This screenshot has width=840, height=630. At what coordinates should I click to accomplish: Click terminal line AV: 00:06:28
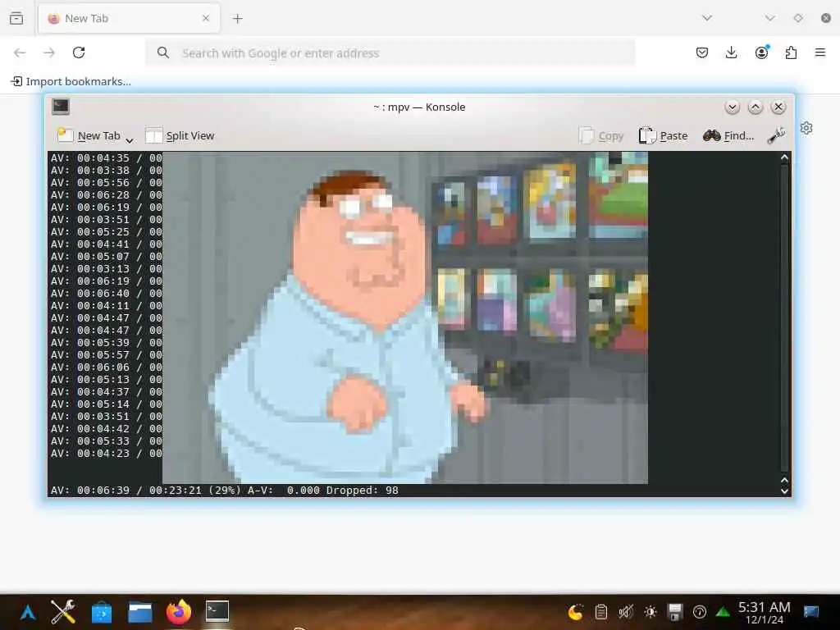tap(106, 195)
